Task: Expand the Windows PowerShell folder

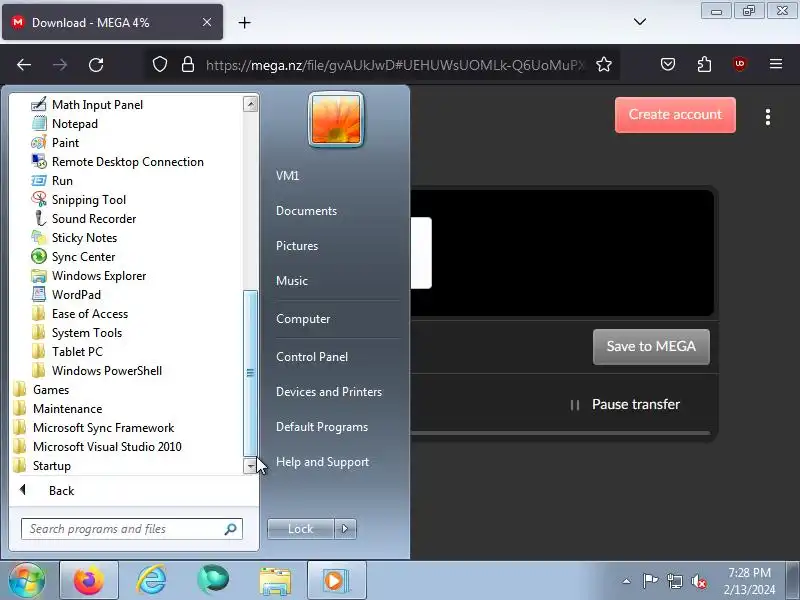Action: [x=107, y=370]
